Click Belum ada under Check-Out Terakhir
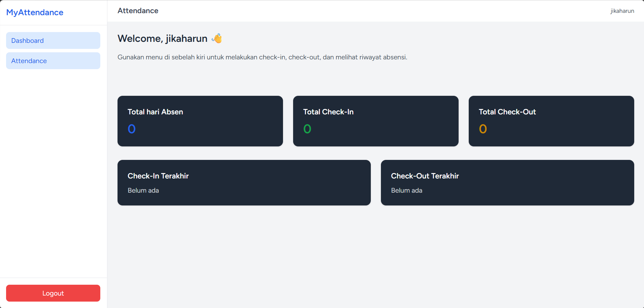The image size is (644, 308). pyautogui.click(x=407, y=191)
